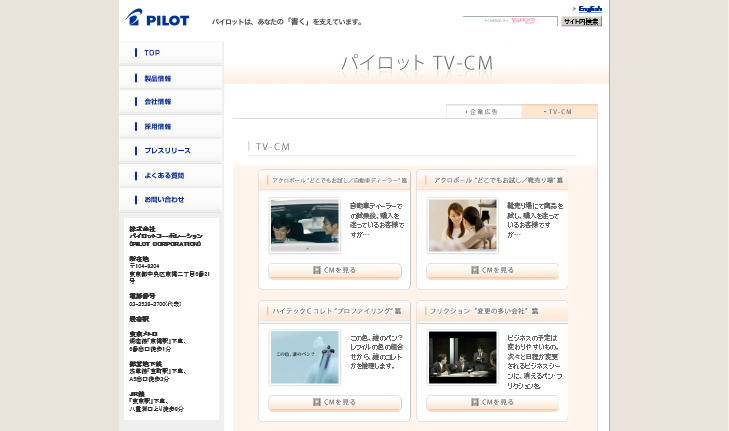Viewport: 729px width, 431px height.
Task: Click the film icon in the car dealer CM button
Action: [317, 270]
